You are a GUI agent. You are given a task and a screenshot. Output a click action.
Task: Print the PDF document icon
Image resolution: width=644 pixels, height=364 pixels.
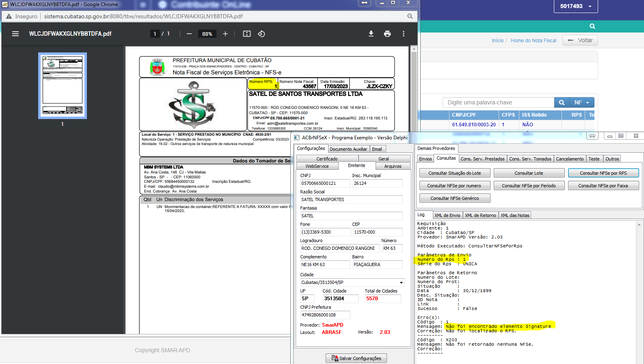pyautogui.click(x=387, y=34)
